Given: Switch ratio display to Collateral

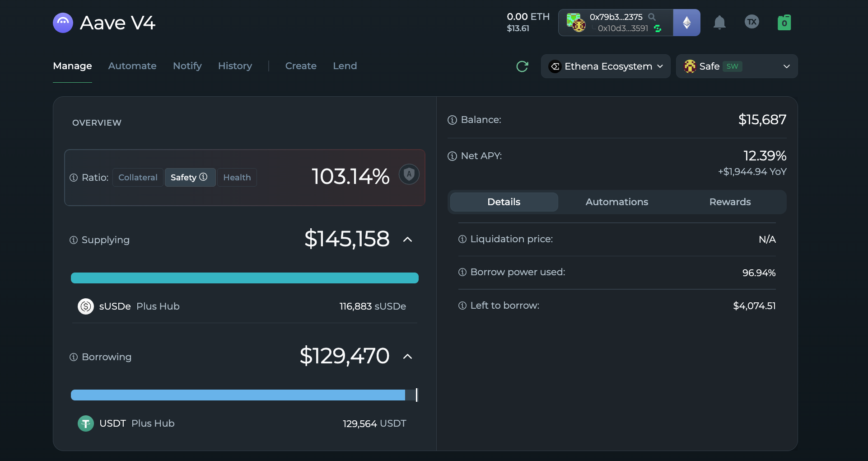Looking at the screenshot, I should [x=138, y=177].
